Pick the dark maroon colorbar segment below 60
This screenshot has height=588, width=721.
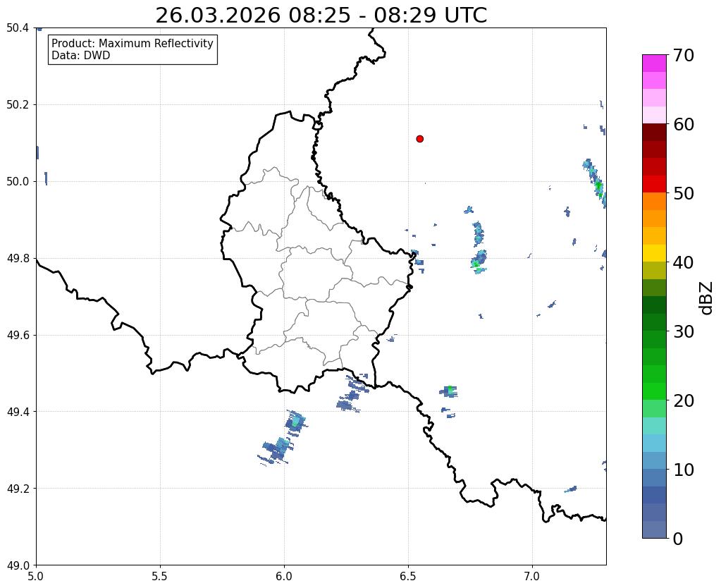tap(654, 133)
